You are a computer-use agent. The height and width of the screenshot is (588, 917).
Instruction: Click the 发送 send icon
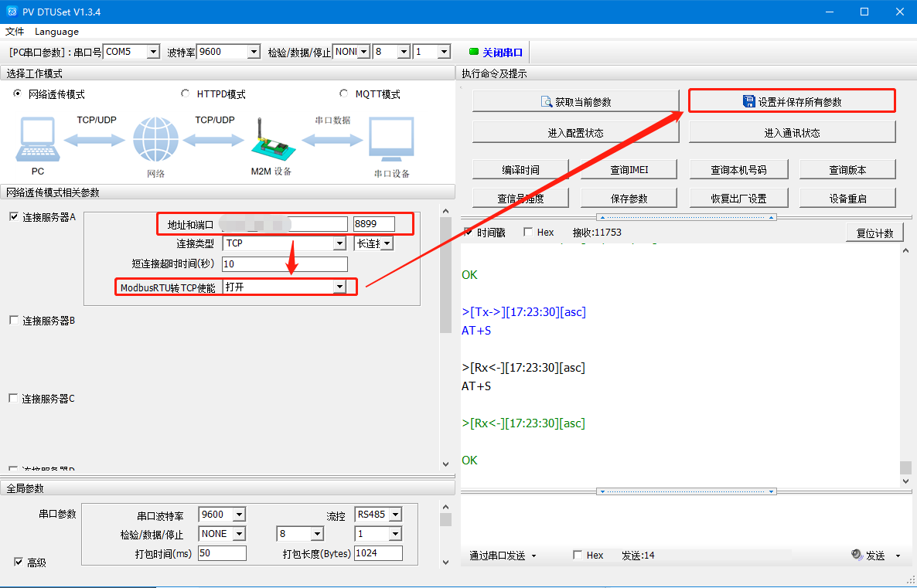point(857,555)
